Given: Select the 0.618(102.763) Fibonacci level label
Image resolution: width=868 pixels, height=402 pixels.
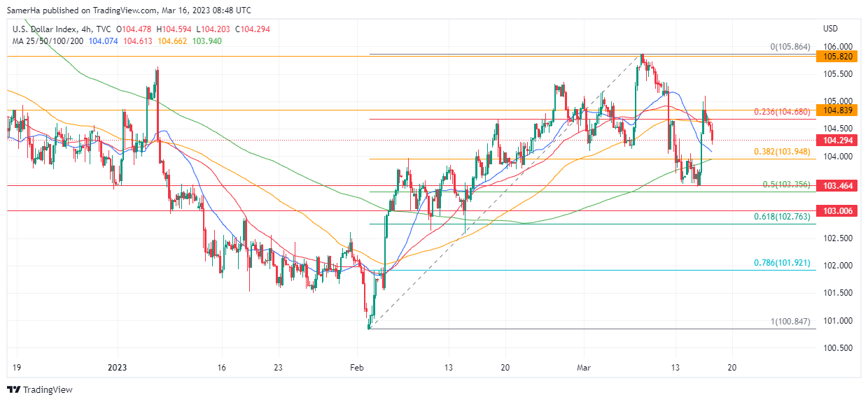Looking at the screenshot, I should tap(782, 217).
